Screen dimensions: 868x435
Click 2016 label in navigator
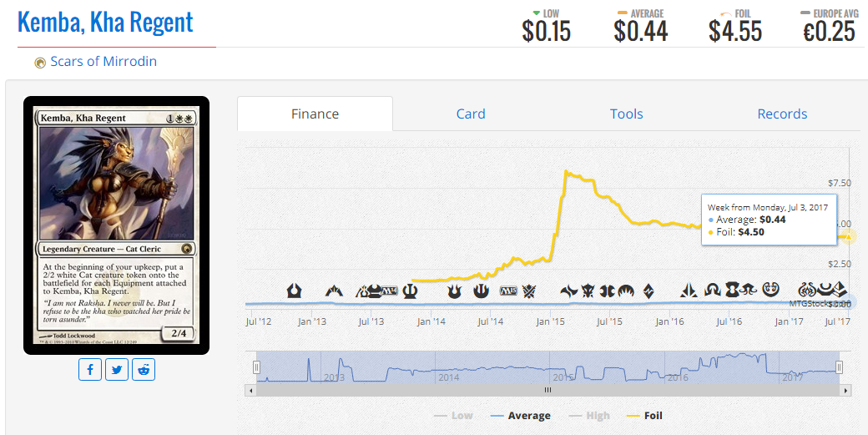pos(678,377)
